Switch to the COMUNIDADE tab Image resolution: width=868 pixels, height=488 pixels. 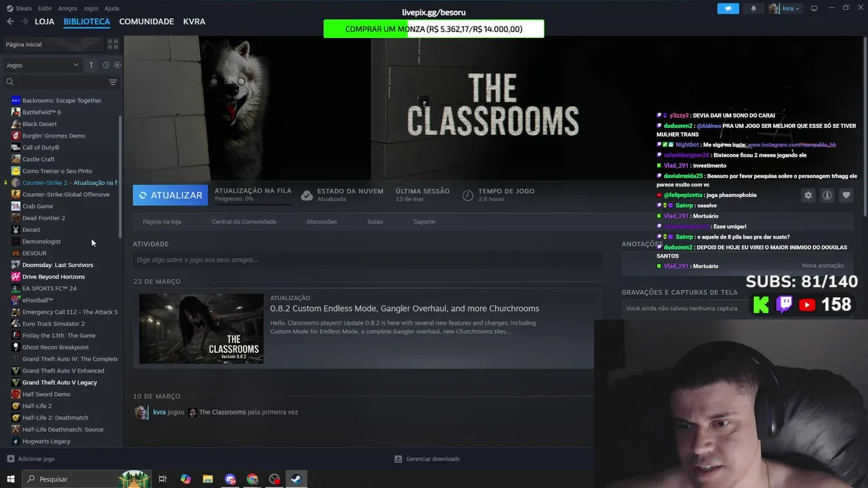(x=146, y=22)
